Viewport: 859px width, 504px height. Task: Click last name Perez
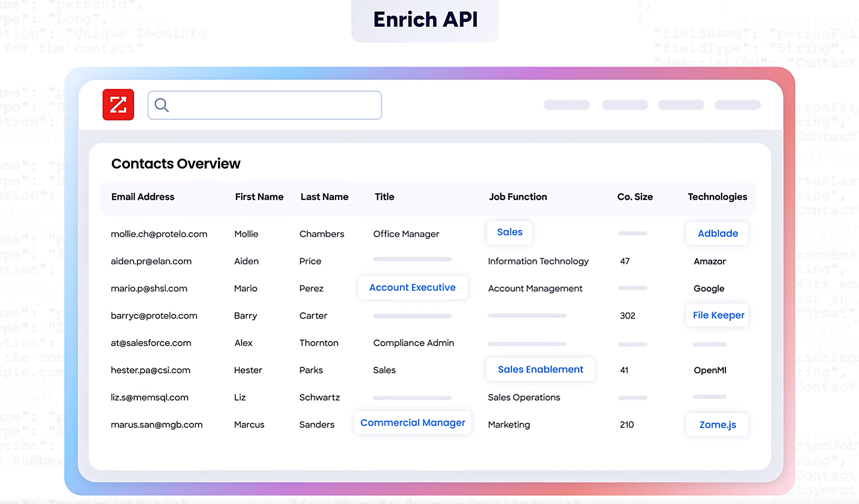coord(311,289)
